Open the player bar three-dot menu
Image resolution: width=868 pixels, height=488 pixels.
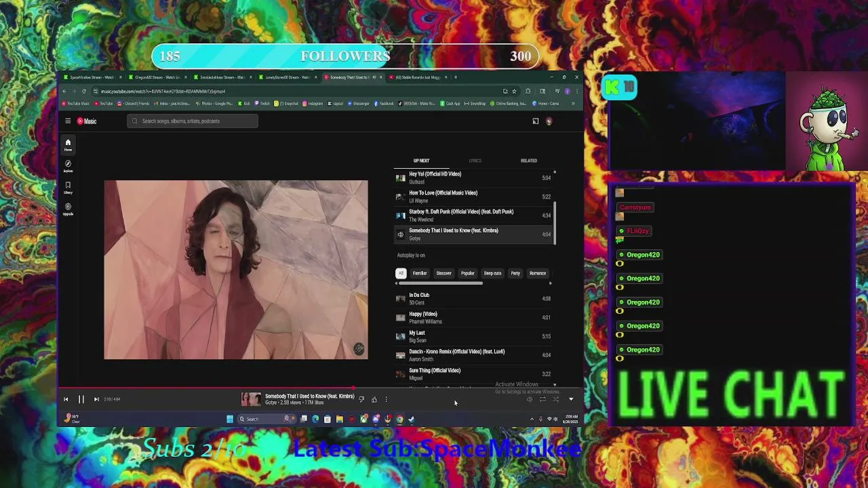[386, 399]
